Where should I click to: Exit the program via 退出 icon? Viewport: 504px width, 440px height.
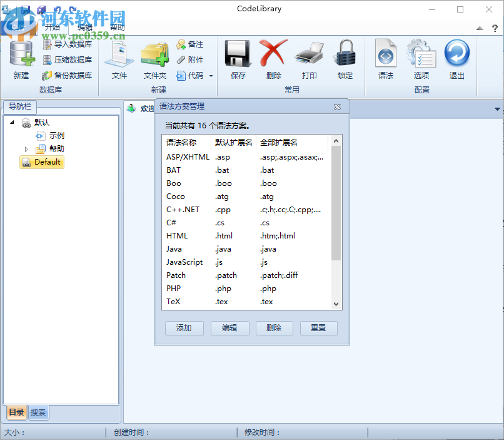[x=457, y=59]
